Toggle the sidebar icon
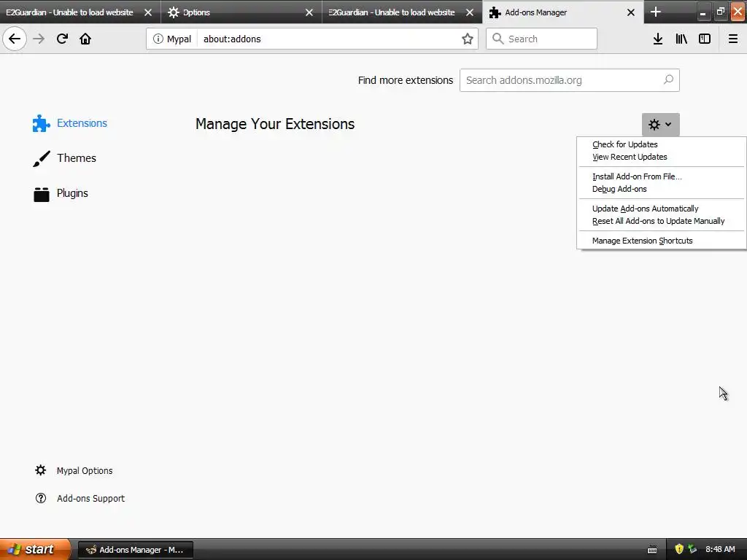Screen dimensions: 747x560 click(705, 39)
